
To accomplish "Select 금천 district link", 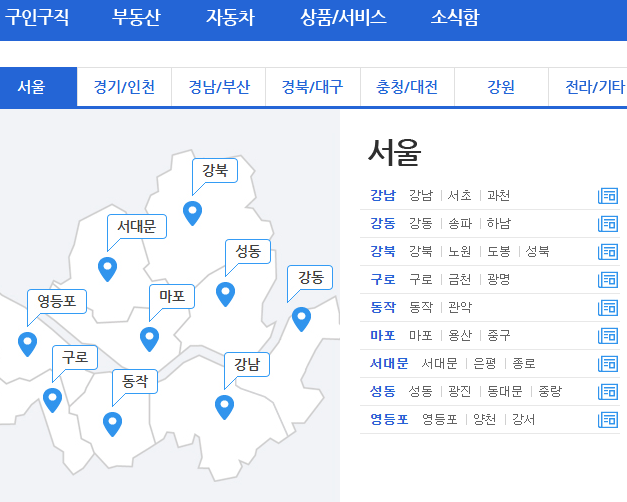I will (x=460, y=279).
